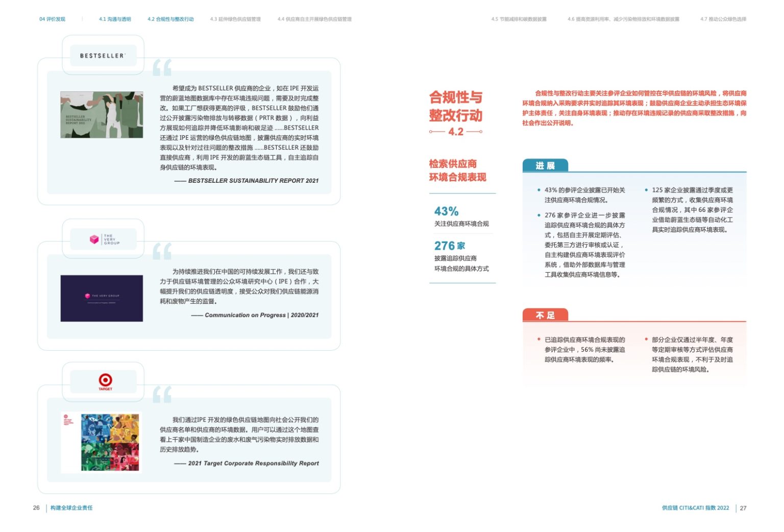
Task: Click the BESTSELLER sustainability report cover thumbnail
Action: tap(102, 113)
